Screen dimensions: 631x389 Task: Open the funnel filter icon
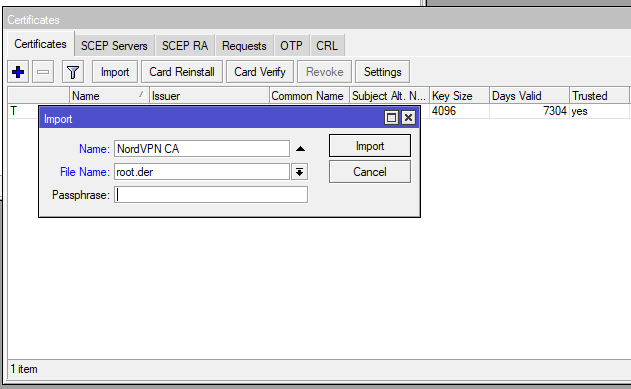(x=73, y=72)
